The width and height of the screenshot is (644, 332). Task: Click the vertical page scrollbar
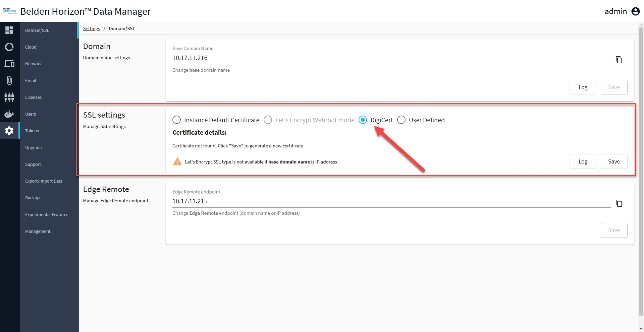tap(641, 172)
